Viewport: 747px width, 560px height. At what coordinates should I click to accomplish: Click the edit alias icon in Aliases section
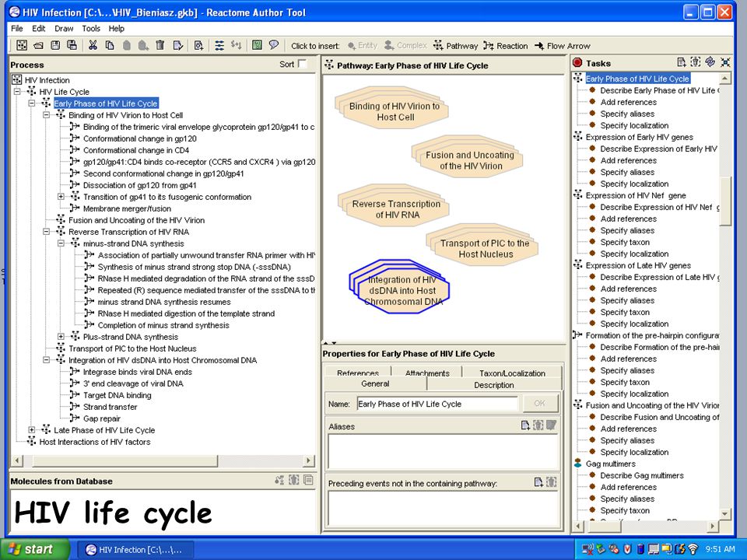(x=551, y=425)
